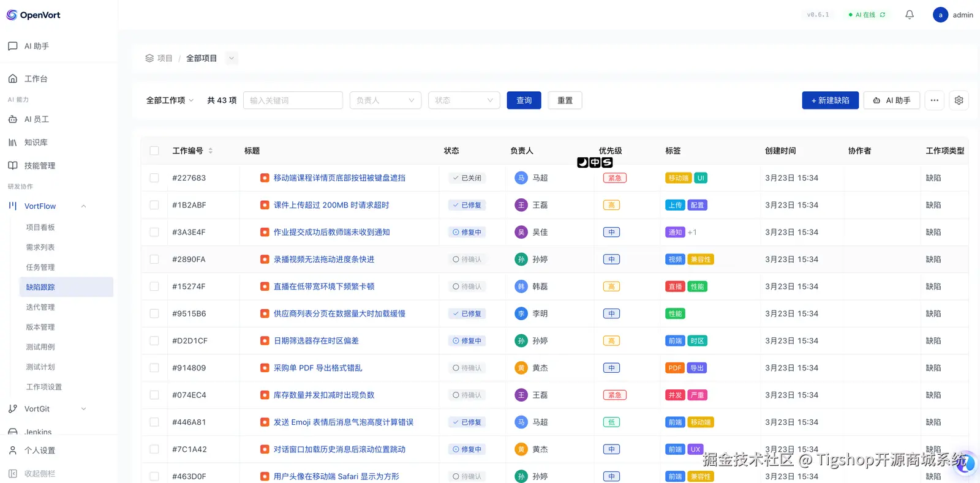Open 需求列表 in sidebar
980x483 pixels.
tap(40, 247)
